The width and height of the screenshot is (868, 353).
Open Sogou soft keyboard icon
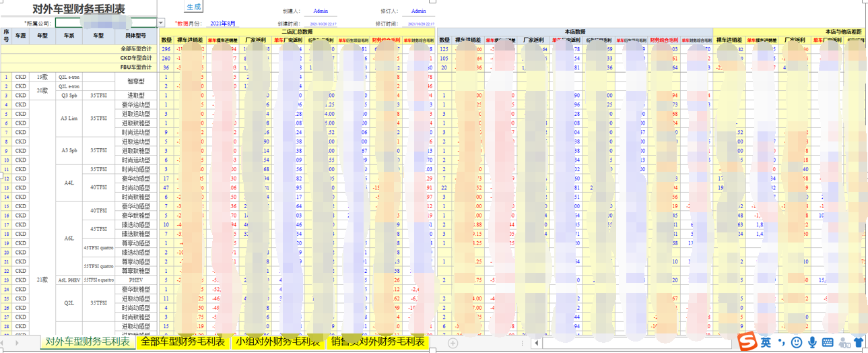828,342
